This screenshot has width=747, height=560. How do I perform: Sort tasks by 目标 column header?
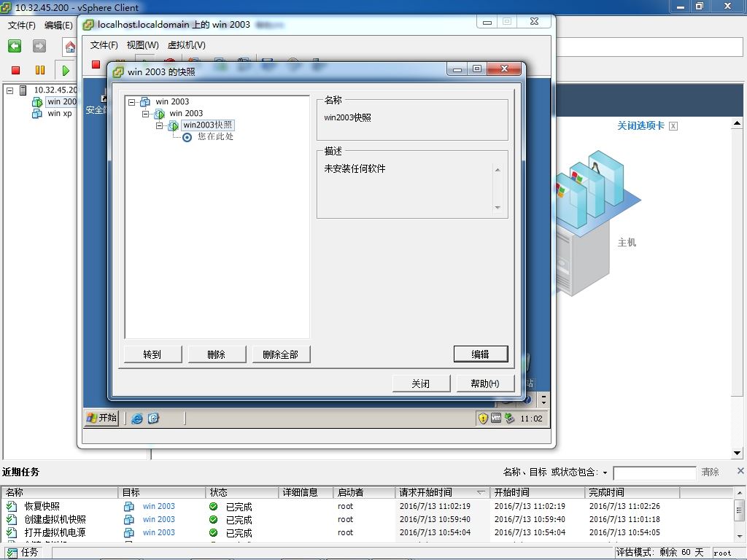[162, 492]
